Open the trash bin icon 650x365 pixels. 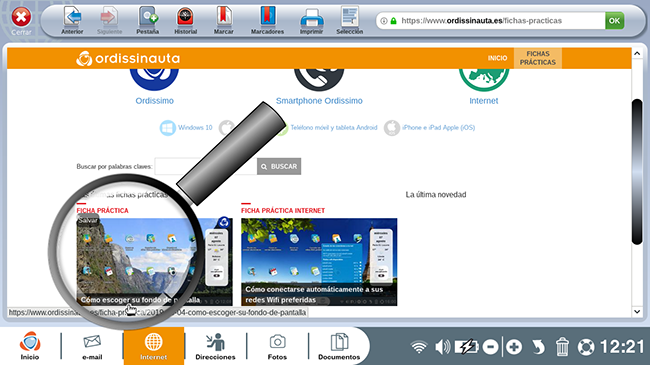[x=562, y=347]
